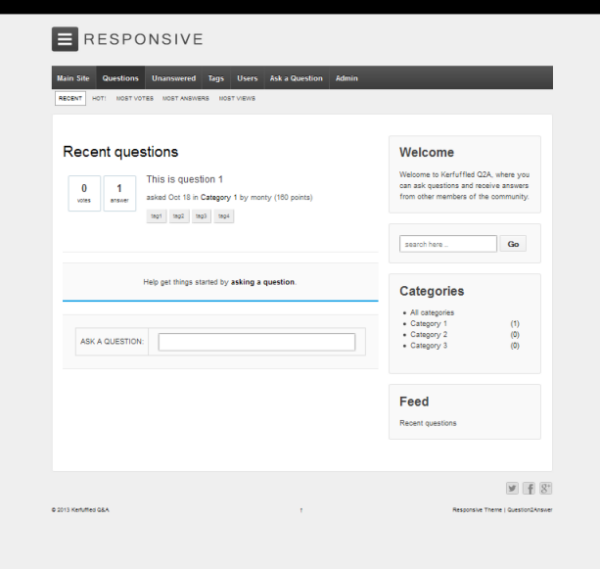Select the Ask a Question nav item
This screenshot has height=569, width=600.
click(296, 78)
